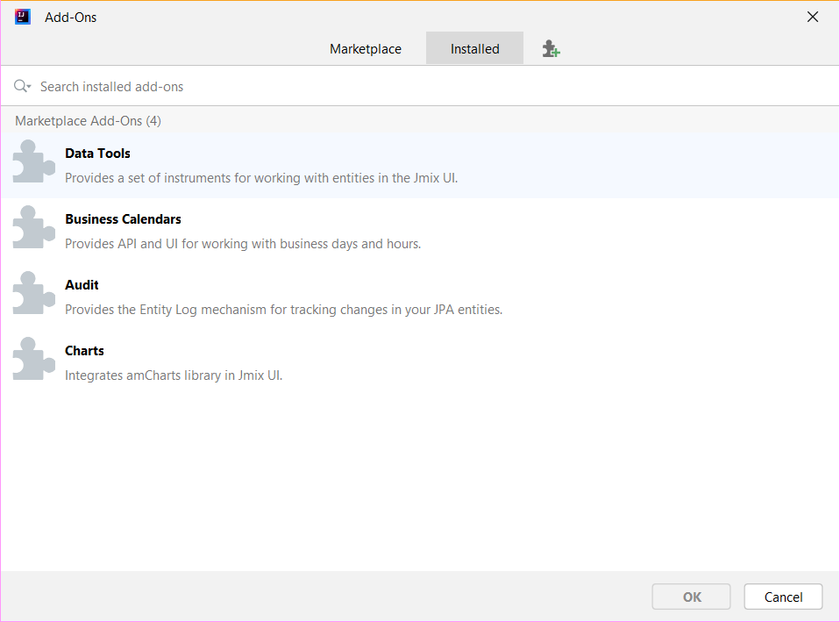
Task: Click the Charts puzzle piece icon
Action: pyautogui.click(x=33, y=359)
